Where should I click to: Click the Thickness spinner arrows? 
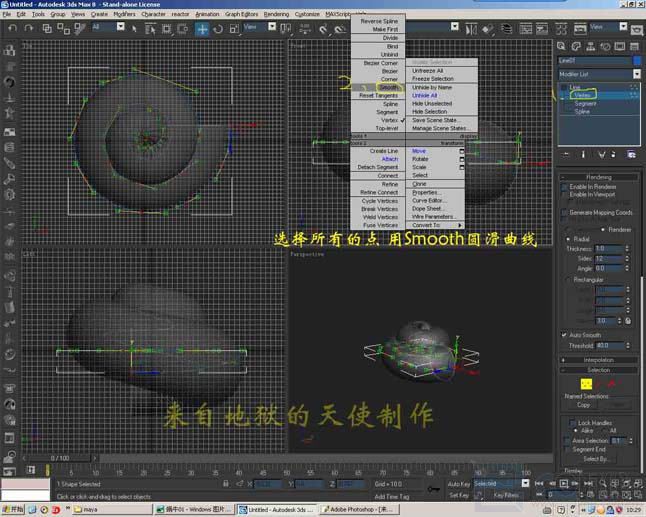click(627, 249)
